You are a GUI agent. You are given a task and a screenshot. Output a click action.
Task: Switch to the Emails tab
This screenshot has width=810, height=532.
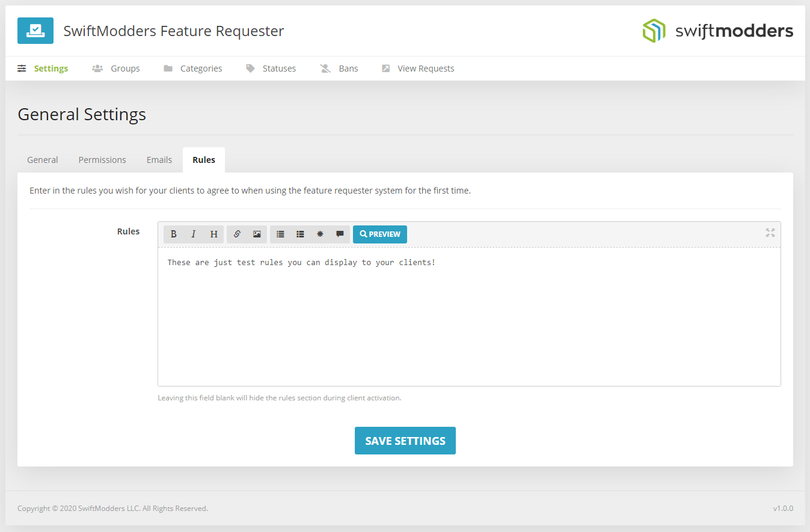coord(159,160)
